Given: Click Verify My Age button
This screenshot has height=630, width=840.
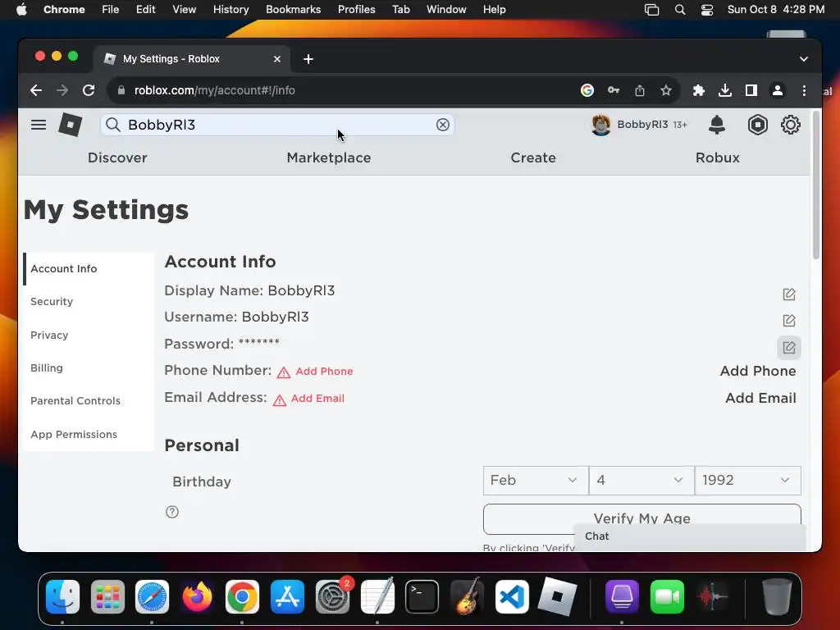Looking at the screenshot, I should pyautogui.click(x=641, y=518).
